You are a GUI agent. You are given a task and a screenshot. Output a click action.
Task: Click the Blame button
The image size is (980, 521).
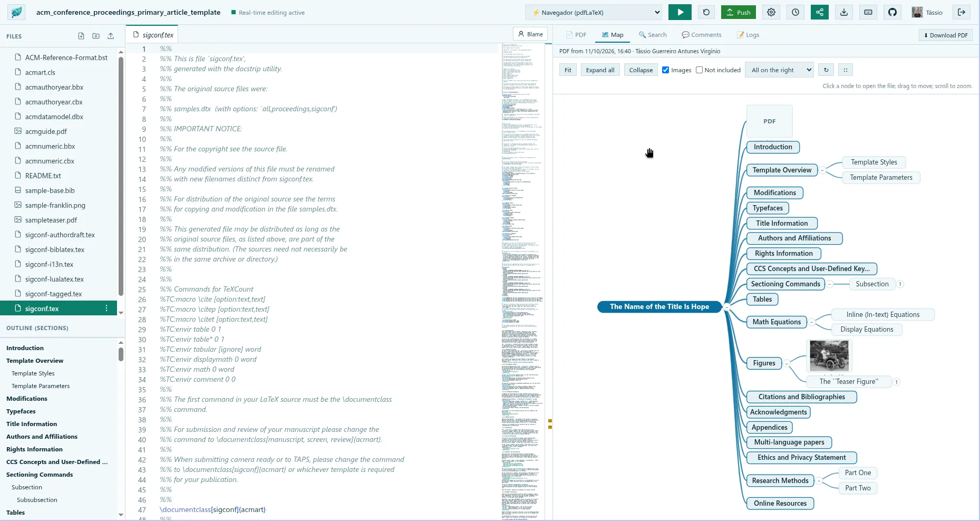click(530, 34)
